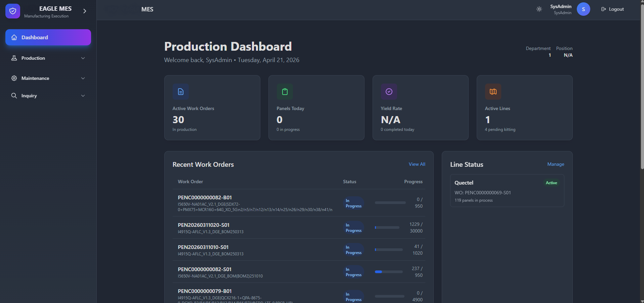
Task: Open View All recent work orders
Action: (x=417, y=164)
